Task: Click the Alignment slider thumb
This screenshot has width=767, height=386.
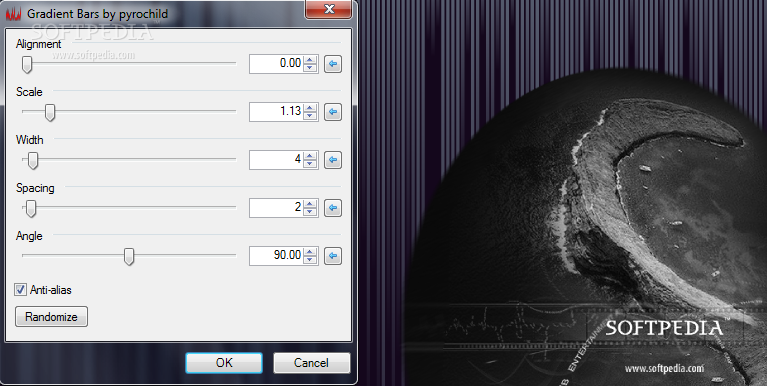Action: pos(27,64)
